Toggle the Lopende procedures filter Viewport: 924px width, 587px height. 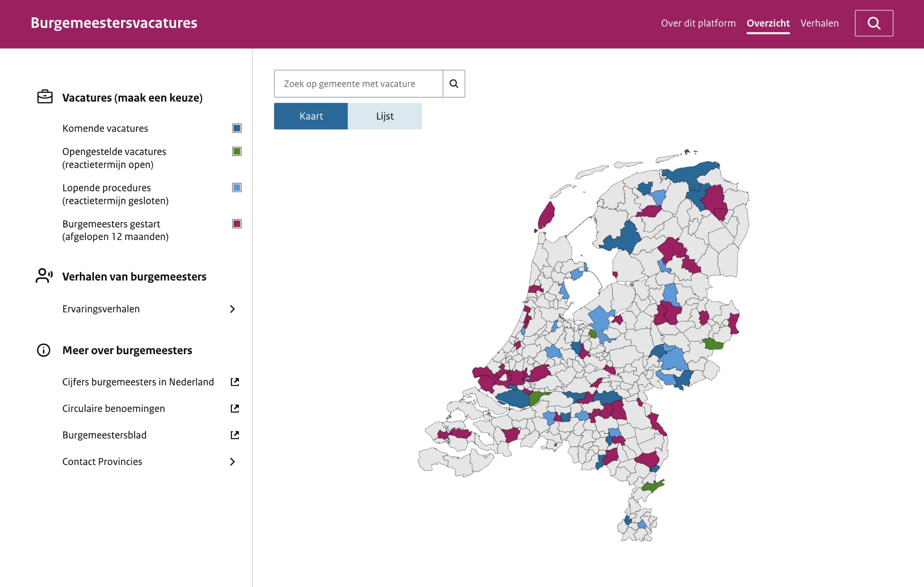(x=236, y=187)
